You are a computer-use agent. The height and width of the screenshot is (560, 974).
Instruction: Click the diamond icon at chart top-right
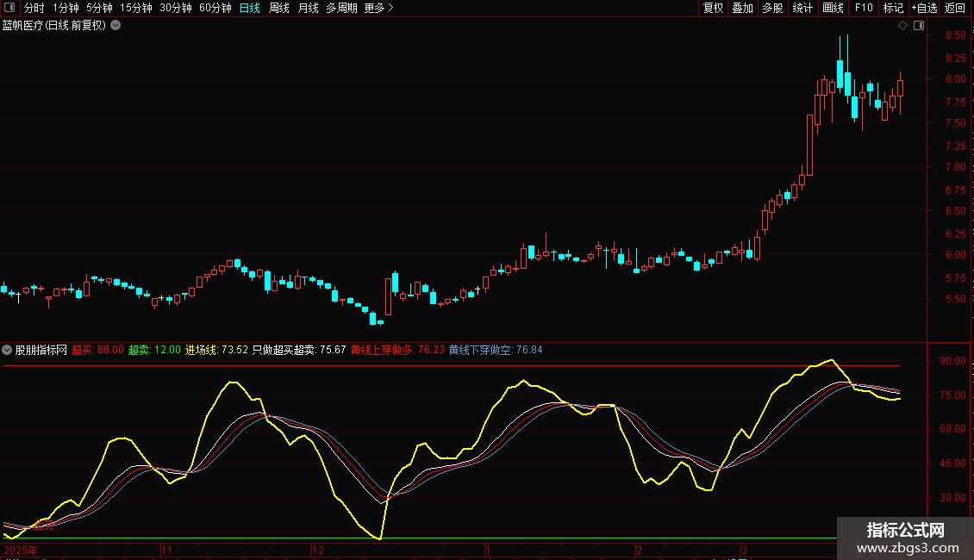point(903,26)
